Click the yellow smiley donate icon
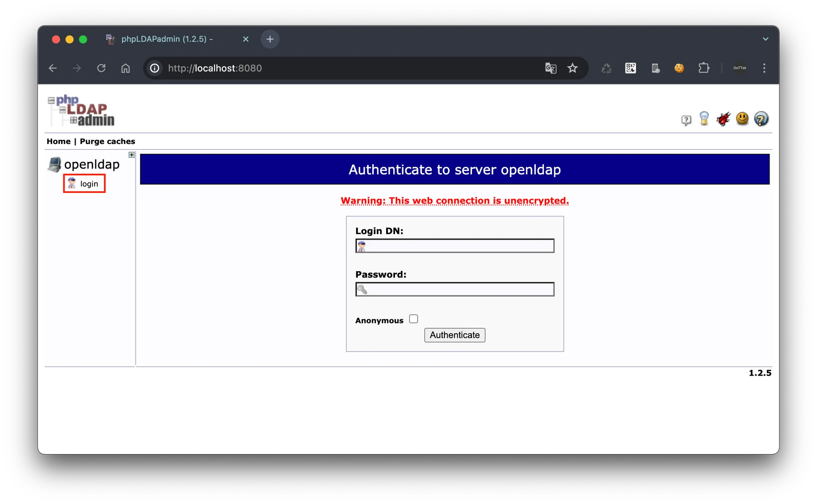 pyautogui.click(x=742, y=118)
